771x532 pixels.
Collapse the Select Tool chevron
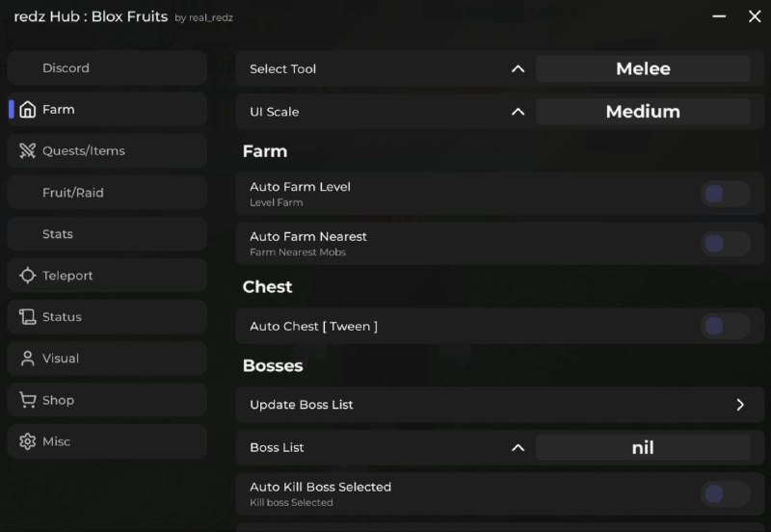pyautogui.click(x=518, y=69)
